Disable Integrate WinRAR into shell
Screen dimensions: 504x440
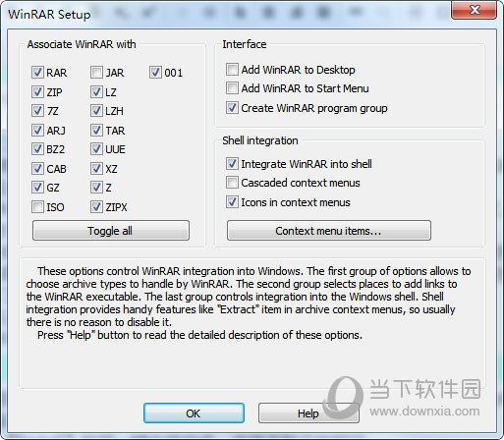[x=232, y=164]
